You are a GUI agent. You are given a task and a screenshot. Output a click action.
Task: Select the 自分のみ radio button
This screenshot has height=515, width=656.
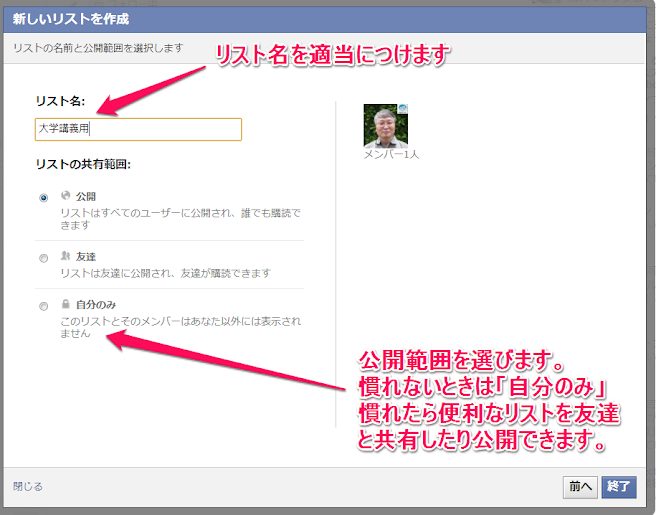pyautogui.click(x=44, y=306)
